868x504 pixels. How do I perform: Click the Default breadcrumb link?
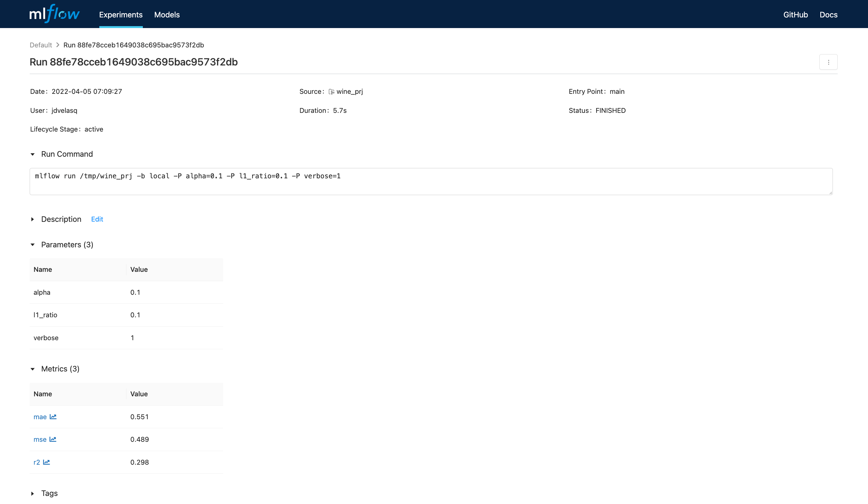[x=41, y=44]
